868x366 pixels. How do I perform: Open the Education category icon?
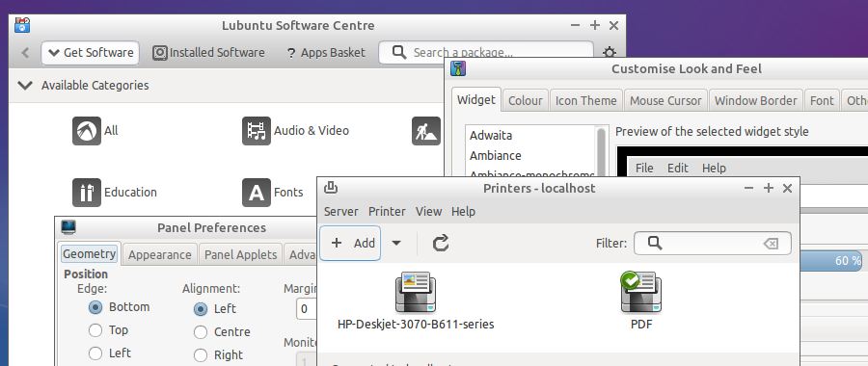87,193
